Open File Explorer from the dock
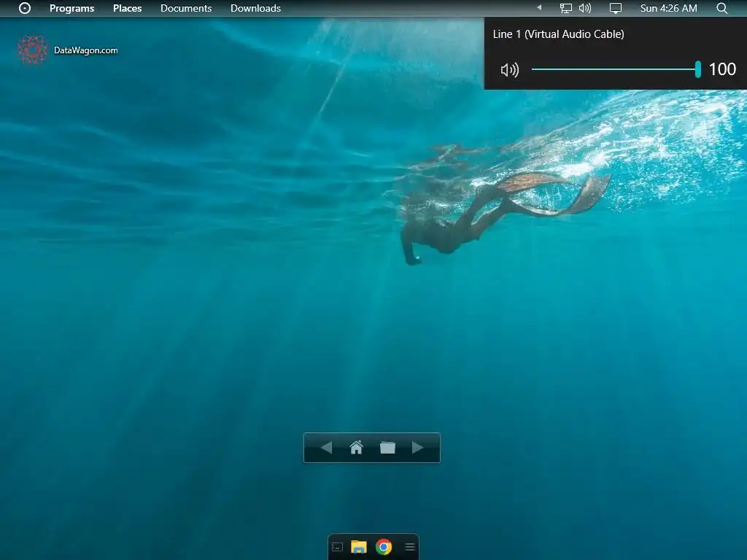 [x=359, y=547]
